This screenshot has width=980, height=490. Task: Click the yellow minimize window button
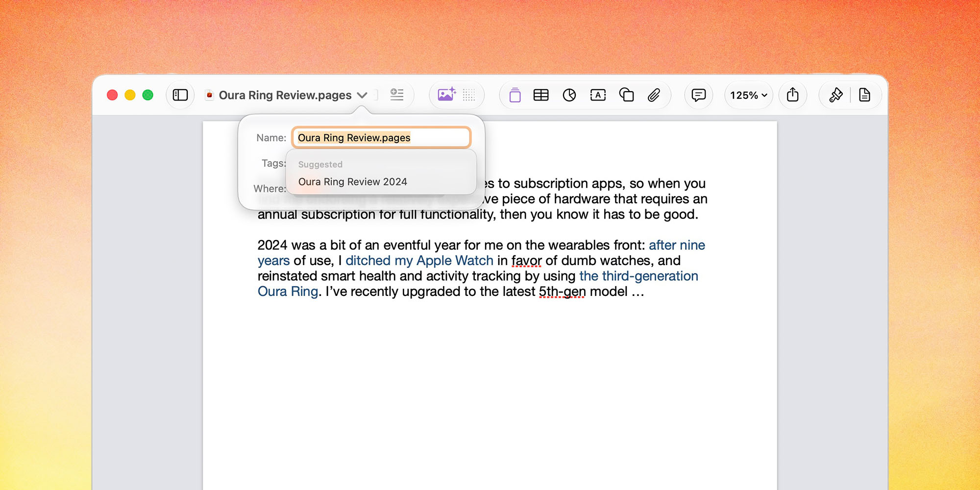130,95
